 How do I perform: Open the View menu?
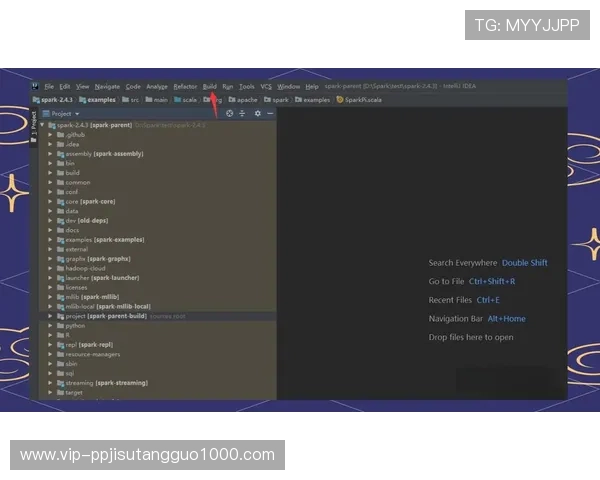82,87
